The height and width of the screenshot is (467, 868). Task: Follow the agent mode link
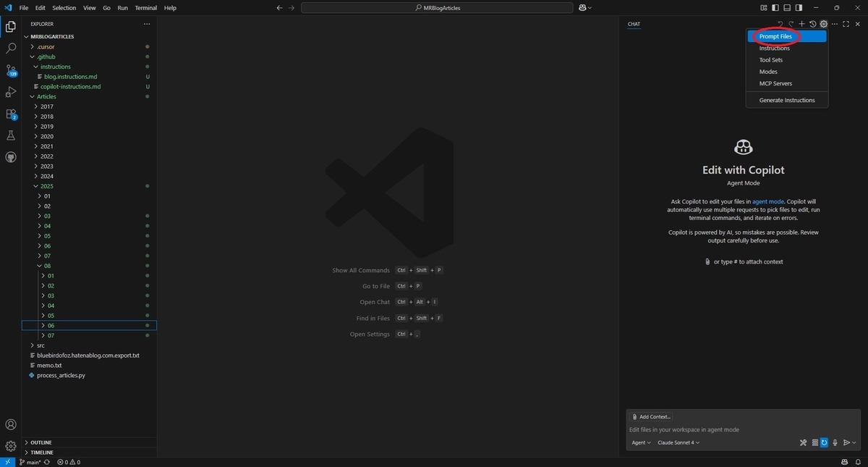coord(768,201)
